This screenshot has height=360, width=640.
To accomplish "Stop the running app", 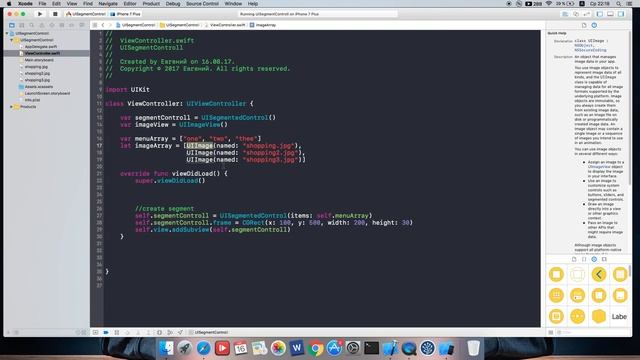I will [x=55, y=14].
